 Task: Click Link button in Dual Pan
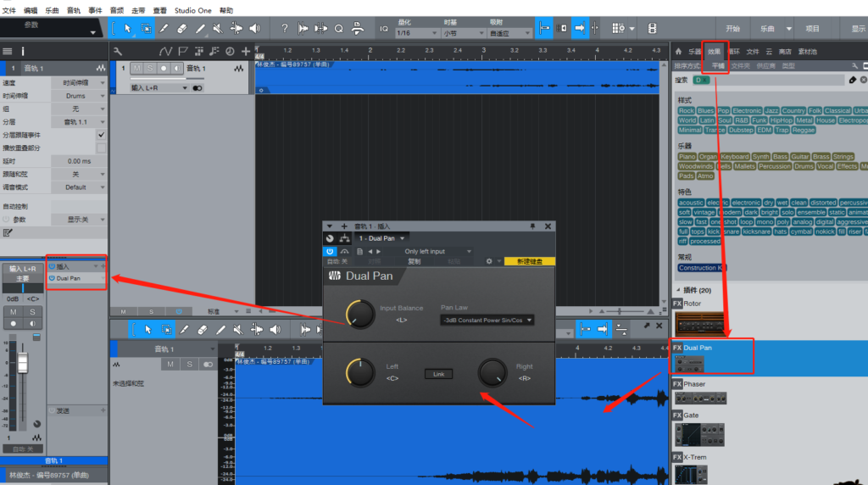(x=438, y=374)
